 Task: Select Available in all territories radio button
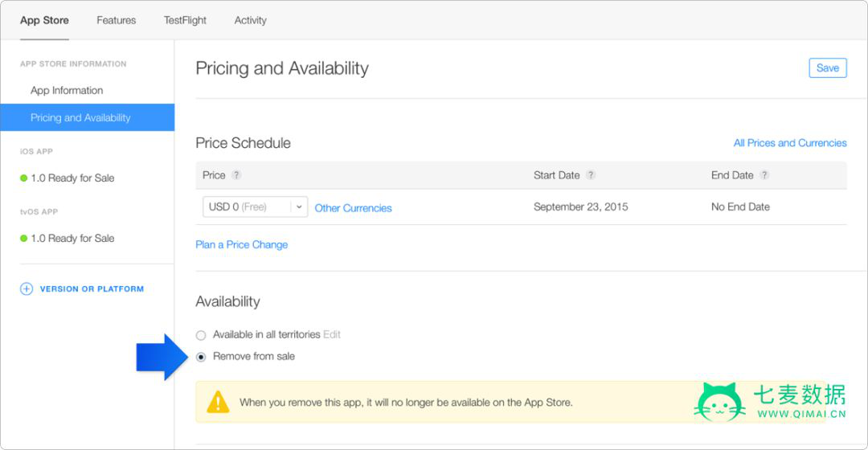(x=201, y=335)
